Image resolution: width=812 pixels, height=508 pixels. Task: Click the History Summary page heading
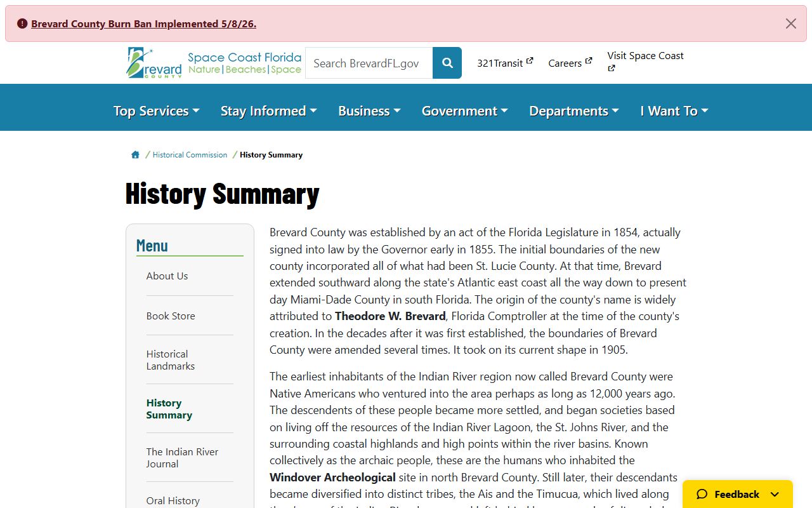tap(222, 194)
